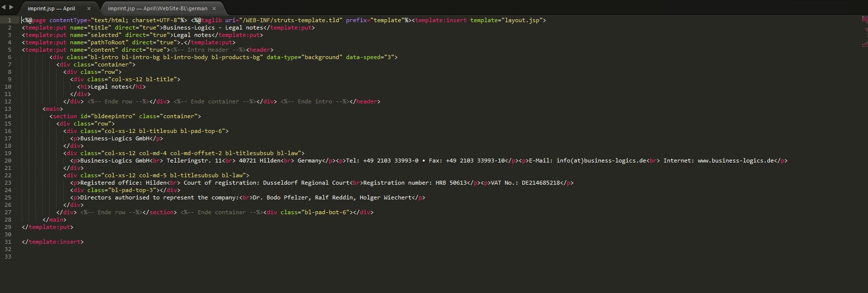Click line number 1 in the gutter
The height and width of the screenshot is (293, 868).
(9, 20)
